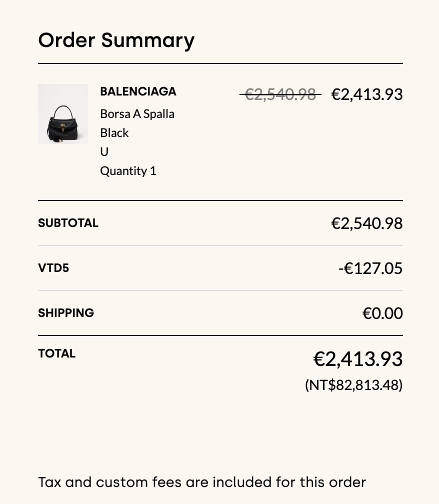
Task: Click the size U text
Action: [x=104, y=151]
